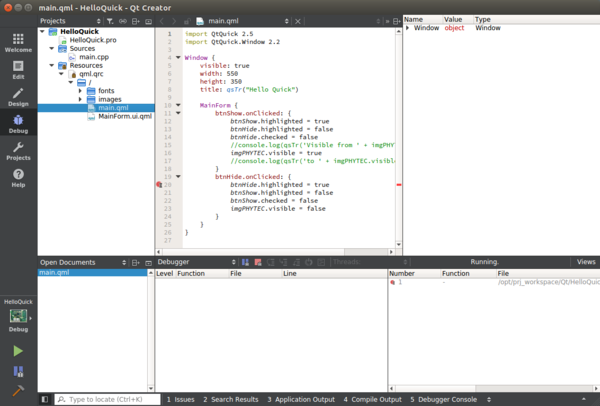
Task: Close the Projects side pane
Action: click(148, 21)
